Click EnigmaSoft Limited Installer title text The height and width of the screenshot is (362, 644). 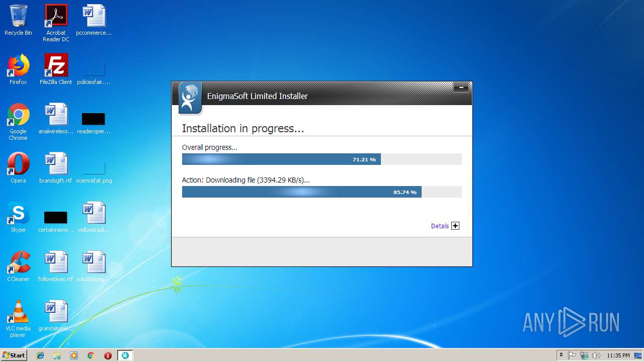coord(258,96)
